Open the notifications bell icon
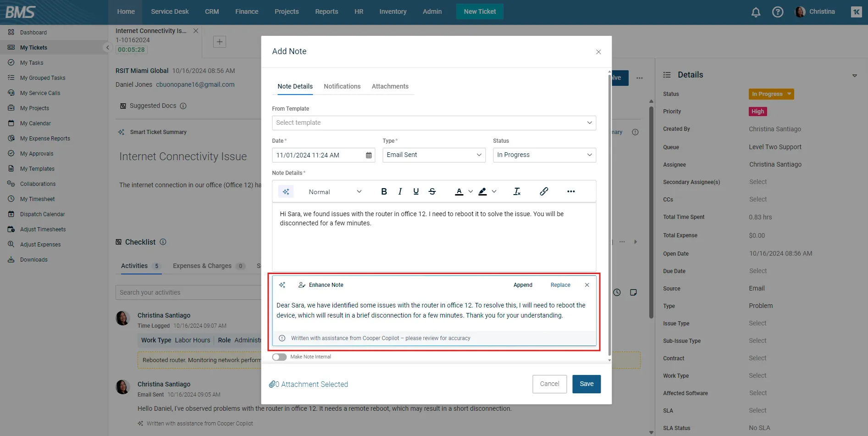Image resolution: width=868 pixels, height=436 pixels. (756, 12)
